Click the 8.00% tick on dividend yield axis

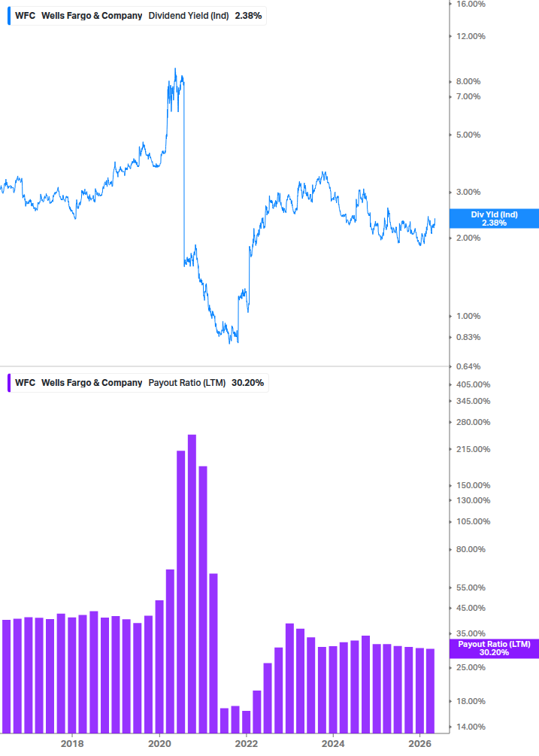[x=468, y=81]
